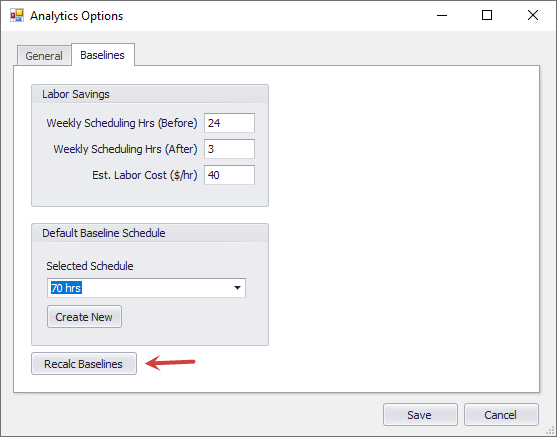The image size is (557, 437).
Task: Focus the Weekly Scheduling Hrs (After) field
Action: (x=229, y=149)
